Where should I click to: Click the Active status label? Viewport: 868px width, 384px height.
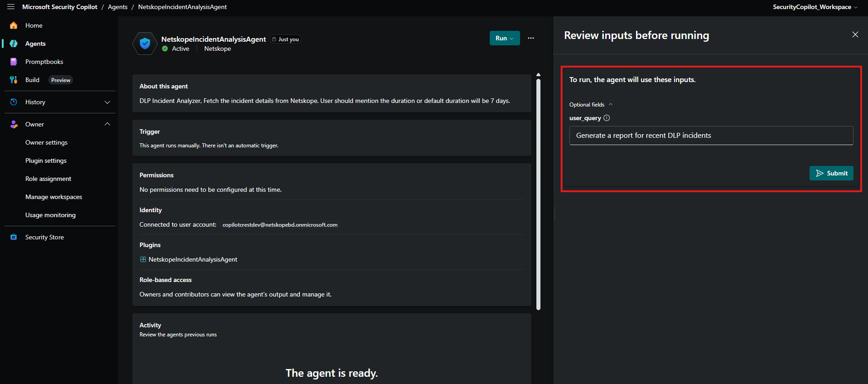[x=181, y=49]
